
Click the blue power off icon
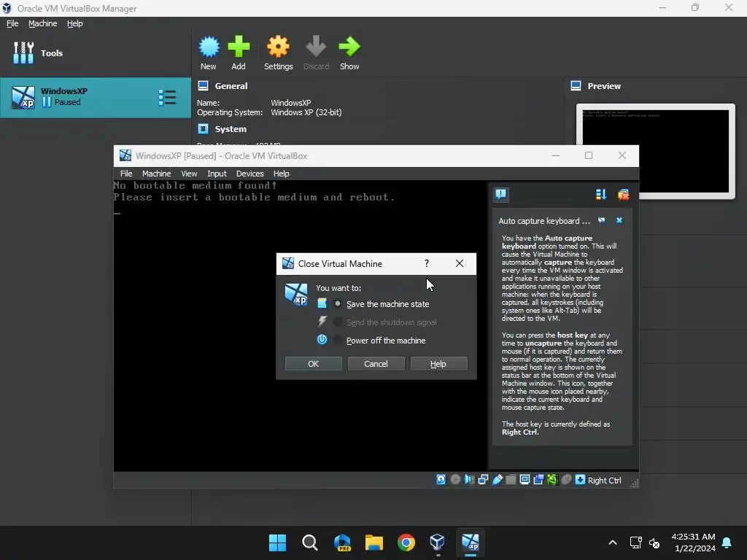pyautogui.click(x=322, y=340)
